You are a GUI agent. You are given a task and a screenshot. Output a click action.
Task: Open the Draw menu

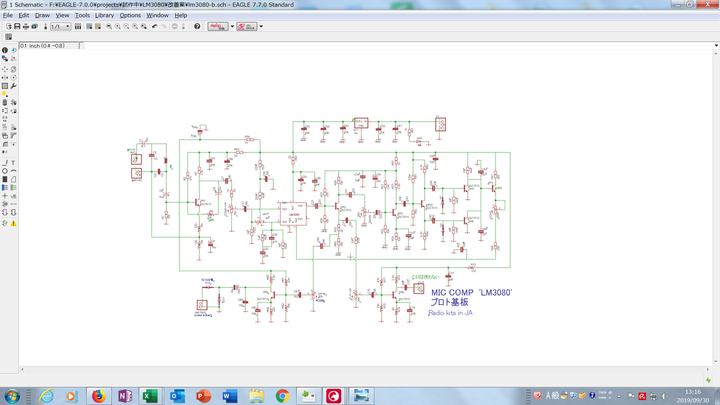coord(42,16)
